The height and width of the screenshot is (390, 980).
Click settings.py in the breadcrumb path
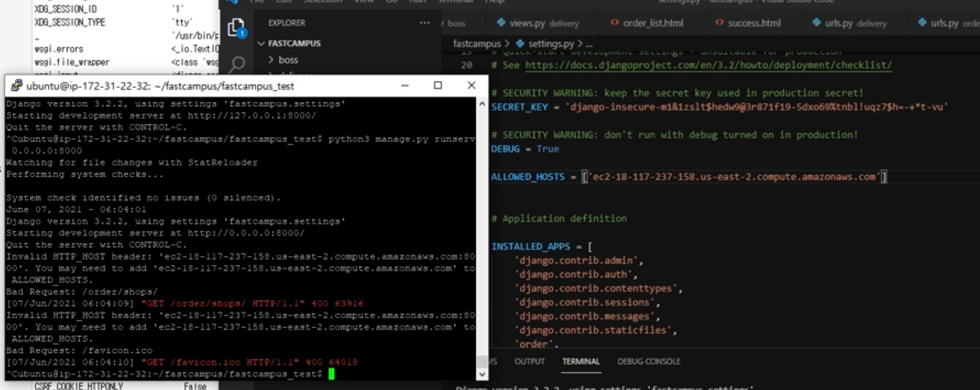point(551,44)
